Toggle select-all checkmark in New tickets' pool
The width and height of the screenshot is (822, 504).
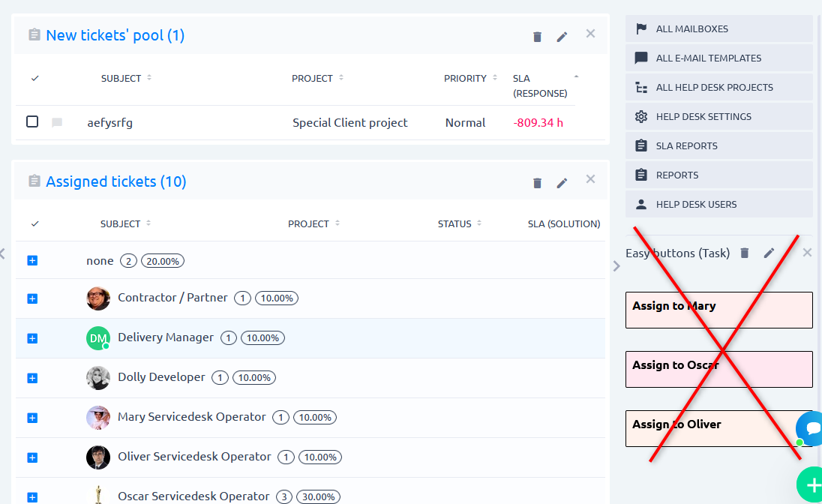(x=35, y=78)
